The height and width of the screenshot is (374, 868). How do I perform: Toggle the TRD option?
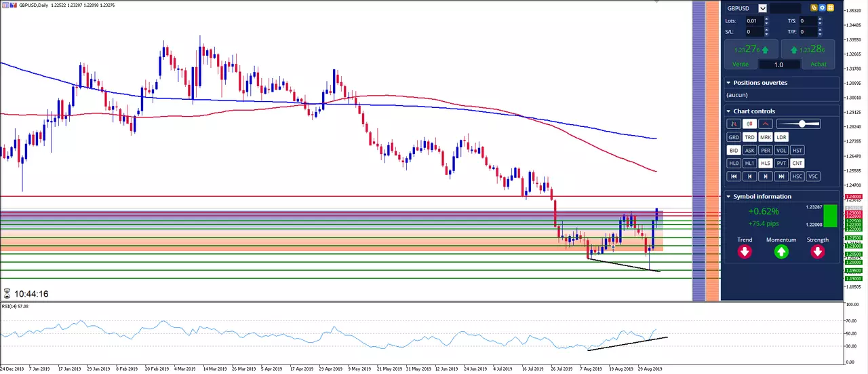[749, 137]
